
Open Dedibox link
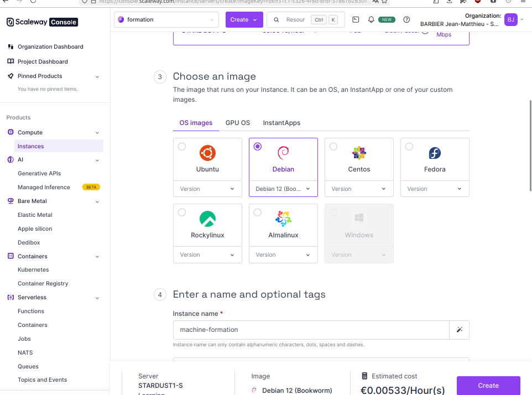pos(29,243)
